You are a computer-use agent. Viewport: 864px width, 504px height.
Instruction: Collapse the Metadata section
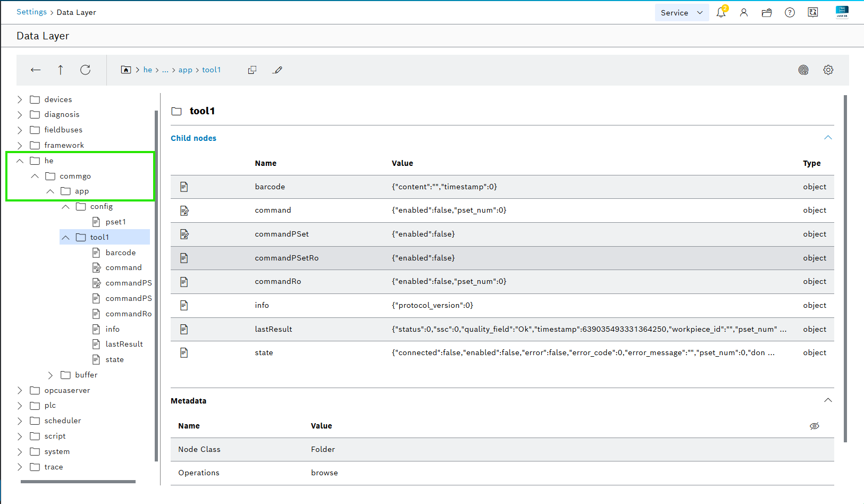828,400
